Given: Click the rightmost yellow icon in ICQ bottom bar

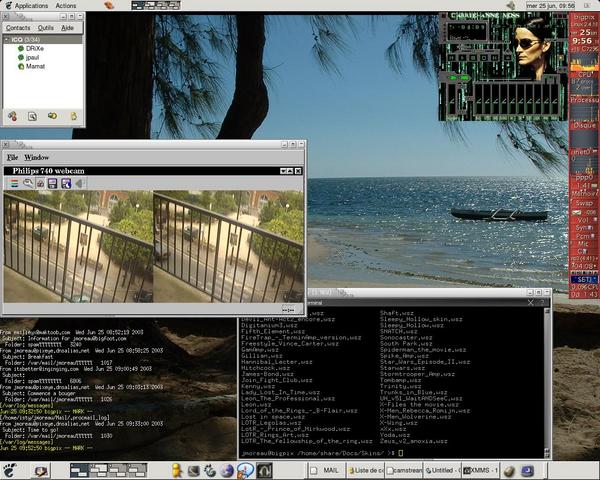Looking at the screenshot, I should point(73,116).
